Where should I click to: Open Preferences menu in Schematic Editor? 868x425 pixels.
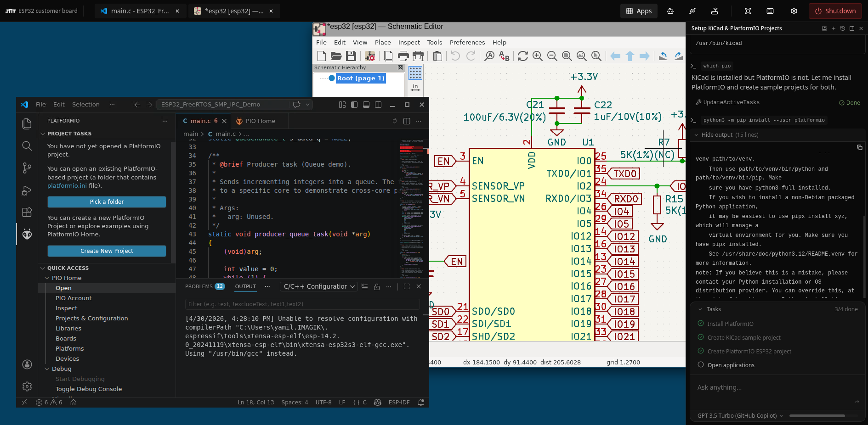point(467,42)
